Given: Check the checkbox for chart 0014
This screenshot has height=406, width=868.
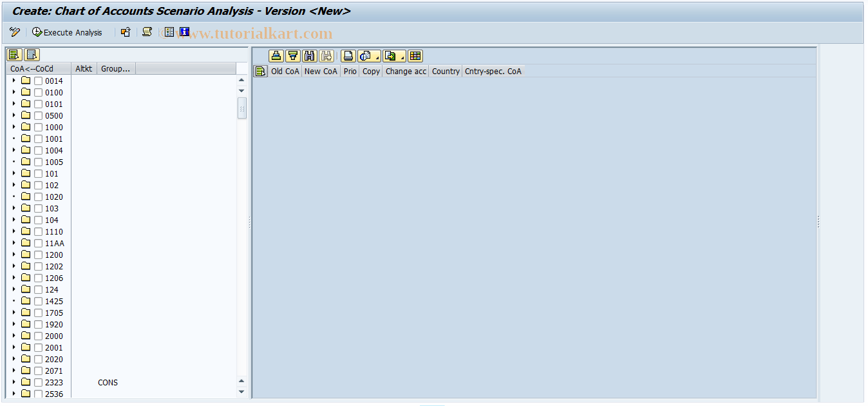Looking at the screenshot, I should (37, 81).
